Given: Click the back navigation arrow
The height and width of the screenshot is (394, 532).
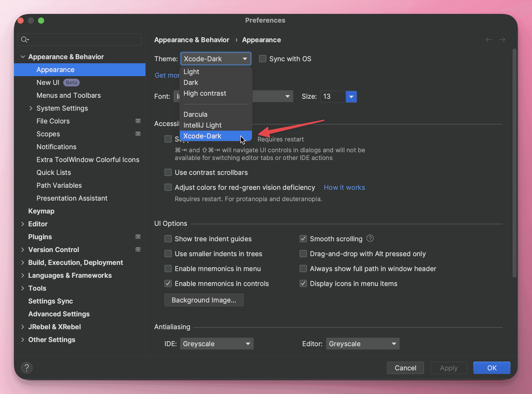Looking at the screenshot, I should point(489,40).
